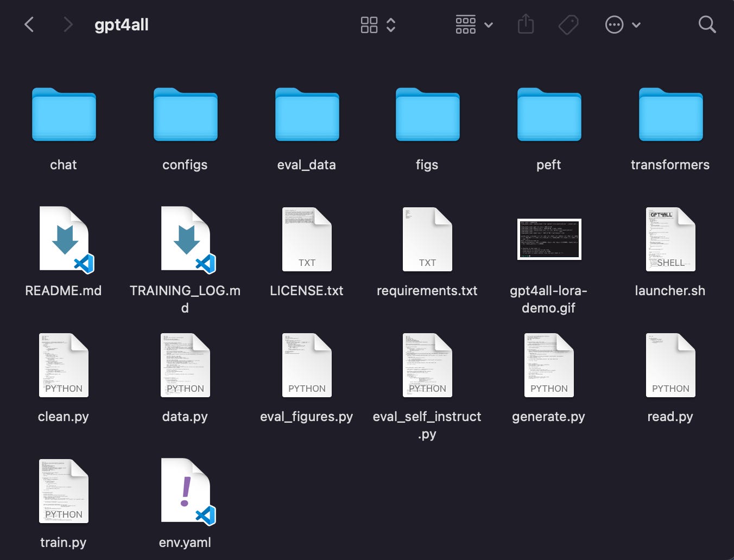Click the 'env.yaml' file name
Viewport: 734px width, 560px height.
coord(185,543)
